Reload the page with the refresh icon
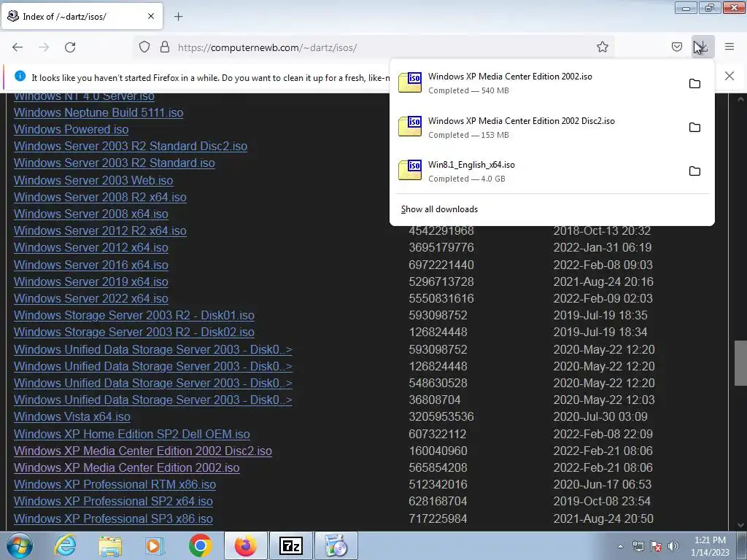Image resolution: width=747 pixels, height=560 pixels. 70,47
